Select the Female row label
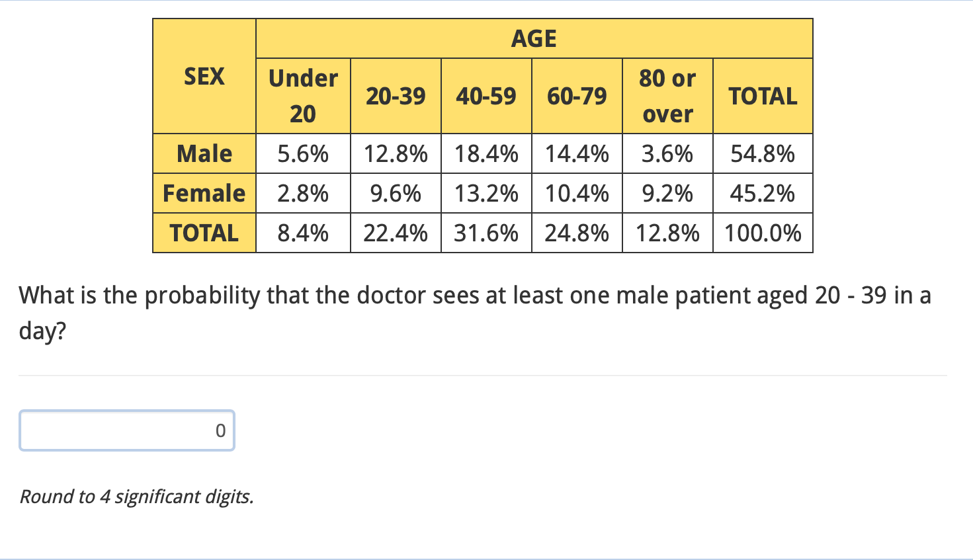Viewport: 973px width, 560px height. (x=204, y=193)
